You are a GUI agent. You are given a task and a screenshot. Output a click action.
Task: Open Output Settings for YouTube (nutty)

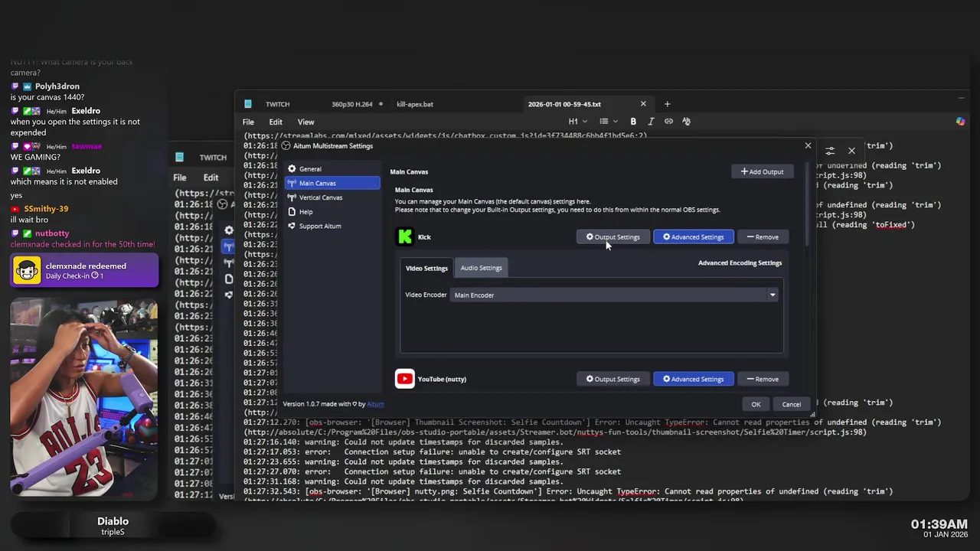[x=613, y=379]
